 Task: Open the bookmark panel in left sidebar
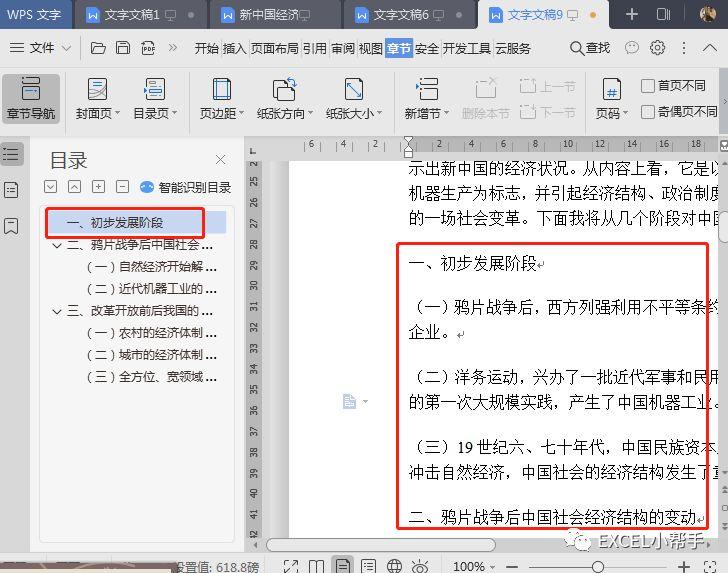point(11,227)
